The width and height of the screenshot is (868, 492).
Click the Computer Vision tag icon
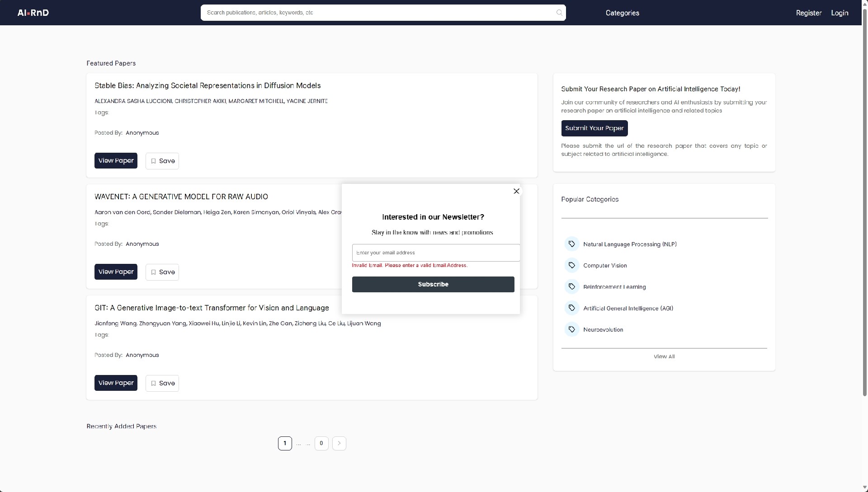tap(571, 265)
